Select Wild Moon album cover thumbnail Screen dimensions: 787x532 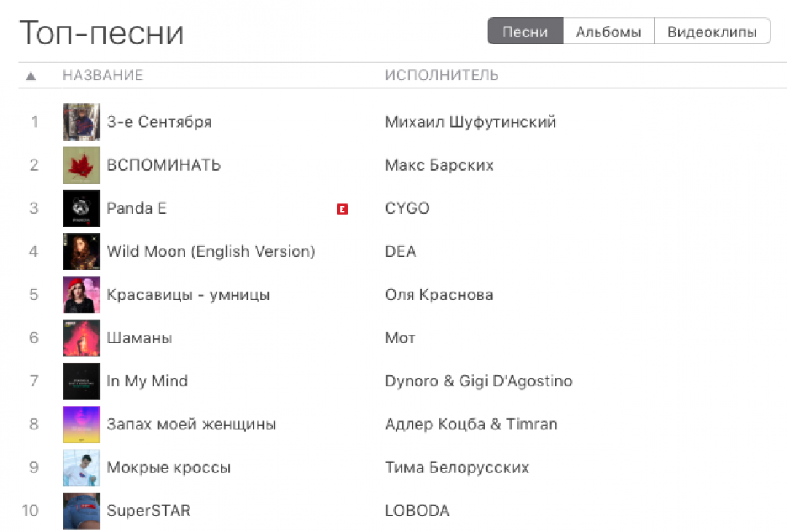tap(81, 251)
